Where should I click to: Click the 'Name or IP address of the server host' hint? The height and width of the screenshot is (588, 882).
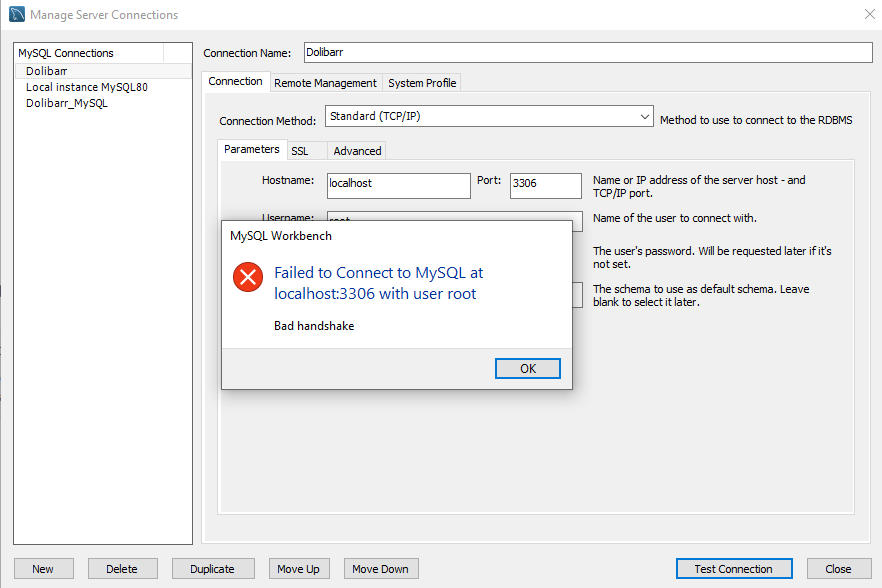(x=699, y=186)
